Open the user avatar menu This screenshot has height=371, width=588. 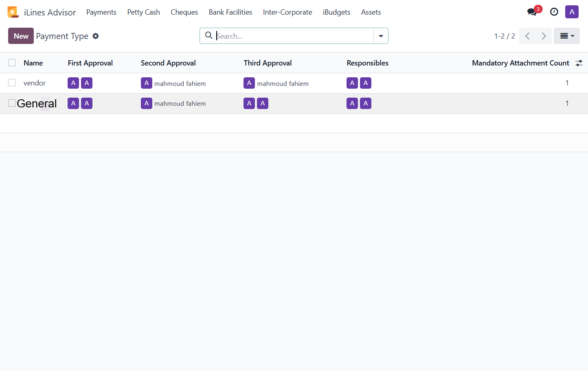pyautogui.click(x=572, y=12)
